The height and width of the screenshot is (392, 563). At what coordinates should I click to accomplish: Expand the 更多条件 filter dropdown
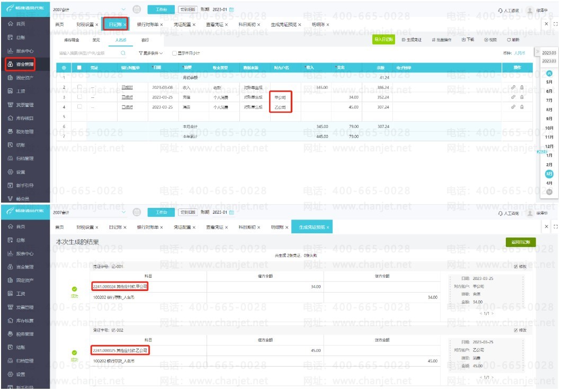click(151, 53)
